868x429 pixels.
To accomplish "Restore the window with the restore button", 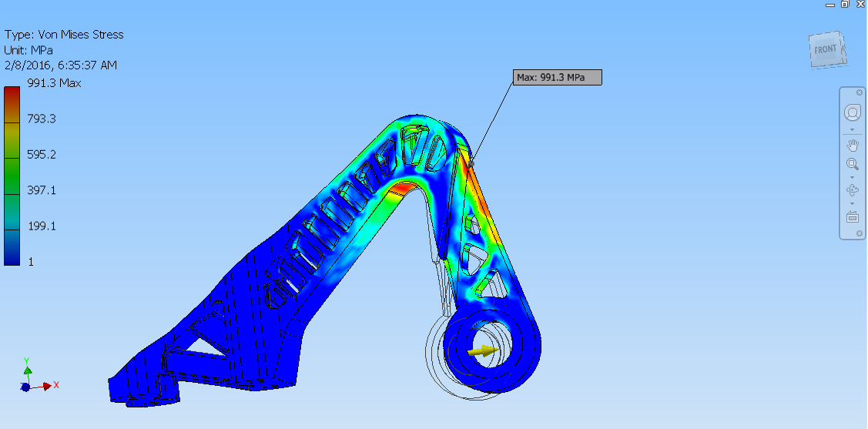I will (x=845, y=3).
